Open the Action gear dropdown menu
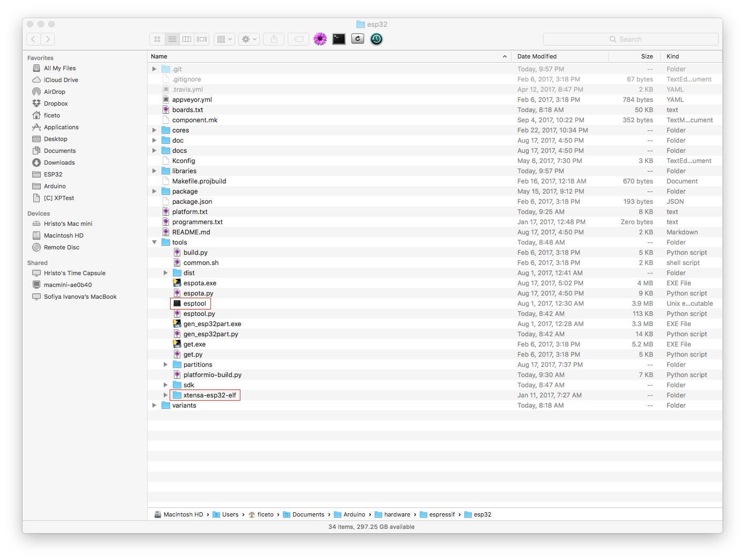Screen dimensions: 745x560 pos(248,39)
